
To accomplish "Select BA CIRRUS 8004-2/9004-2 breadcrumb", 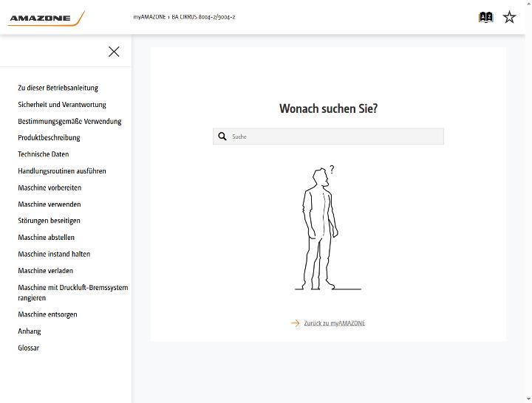I will 203,17.
